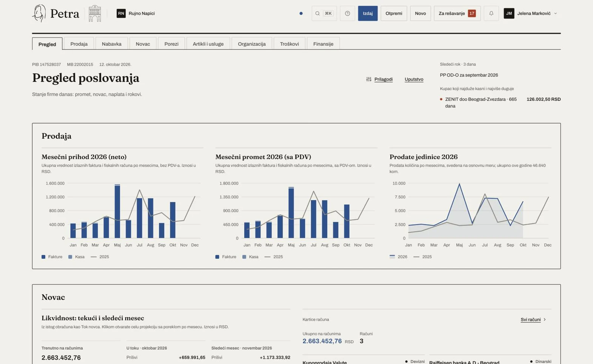Open the Uputstvo link

(414, 79)
